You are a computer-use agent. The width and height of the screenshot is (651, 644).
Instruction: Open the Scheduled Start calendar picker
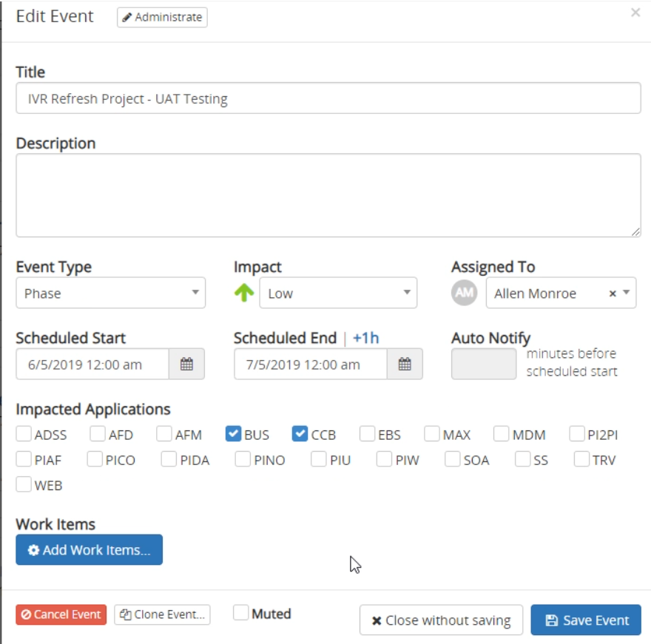pyautogui.click(x=186, y=364)
